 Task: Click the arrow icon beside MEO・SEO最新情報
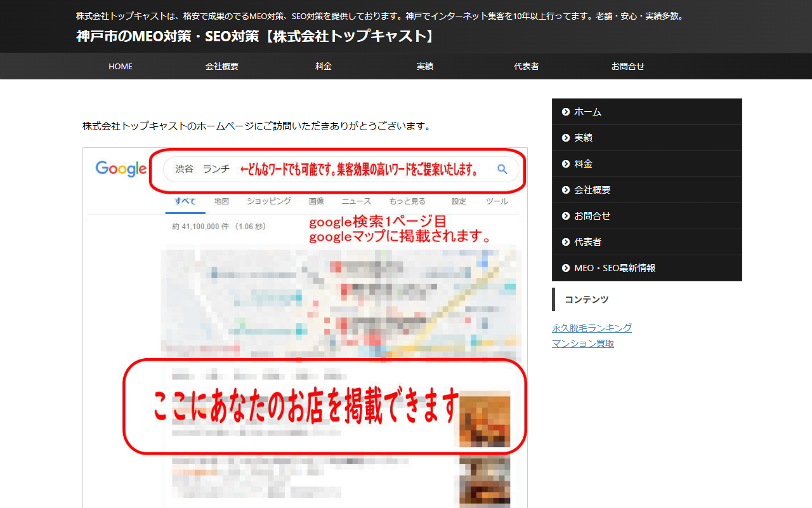pos(566,268)
